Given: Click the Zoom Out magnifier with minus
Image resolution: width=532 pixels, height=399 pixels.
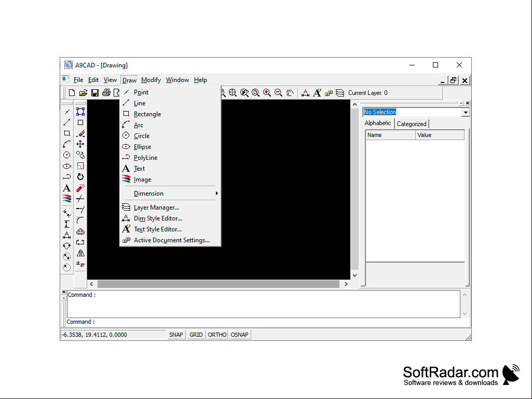Looking at the screenshot, I should pyautogui.click(x=279, y=93).
